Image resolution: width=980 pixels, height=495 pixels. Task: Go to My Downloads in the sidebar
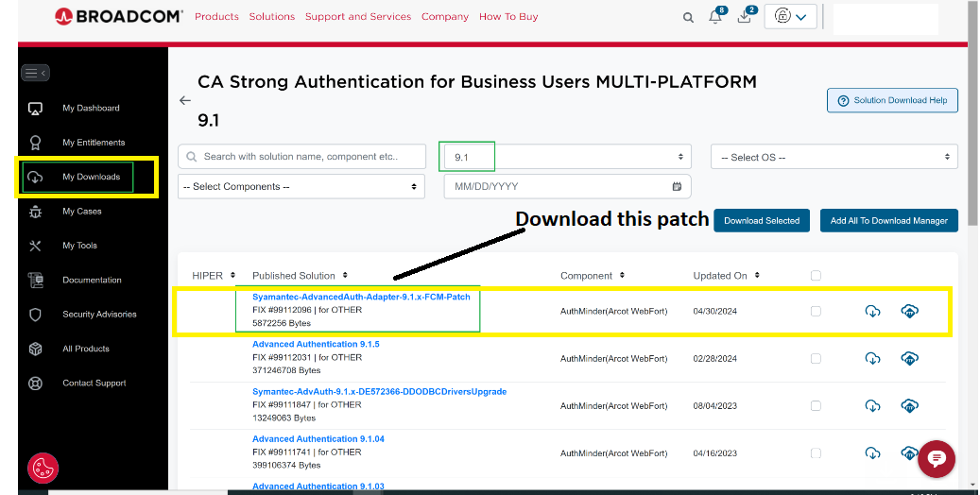(91, 177)
